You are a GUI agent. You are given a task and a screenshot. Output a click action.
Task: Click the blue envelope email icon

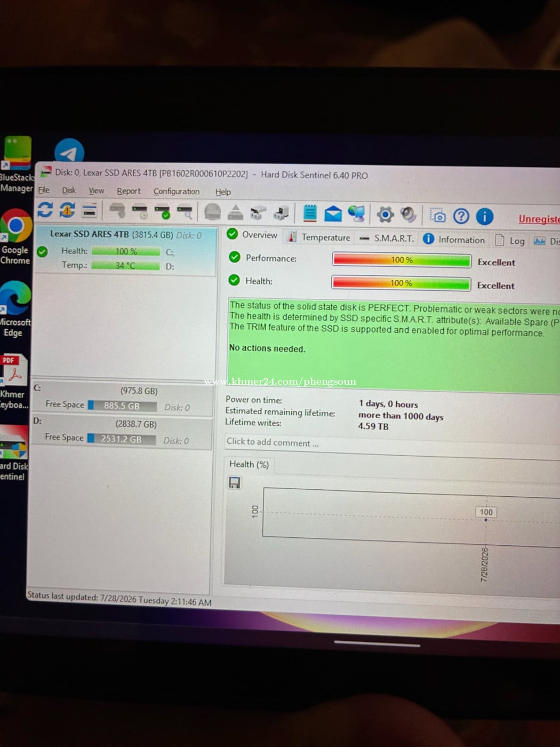tap(333, 214)
